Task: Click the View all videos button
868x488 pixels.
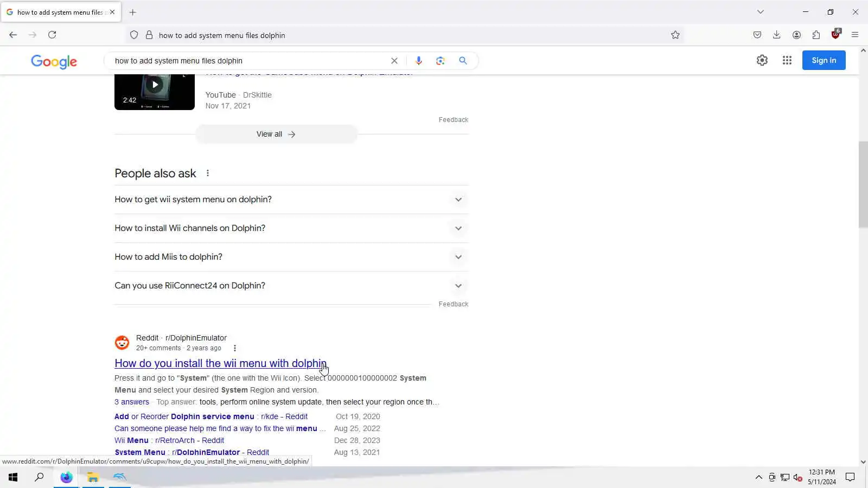Action: [276, 134]
